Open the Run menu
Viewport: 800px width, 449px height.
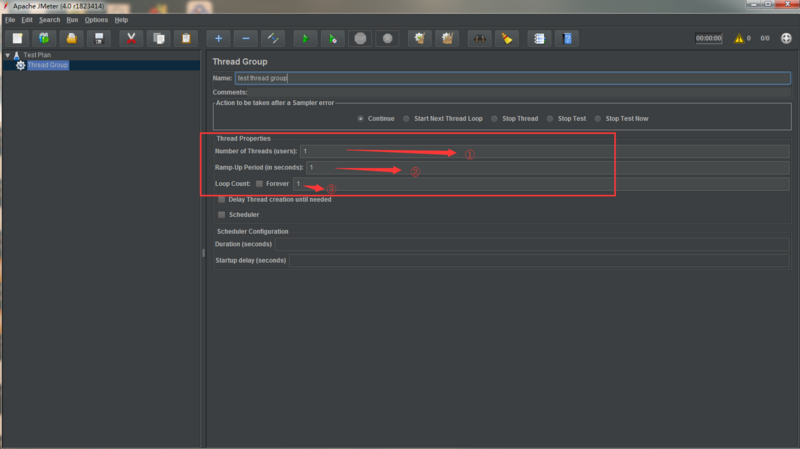pyautogui.click(x=72, y=20)
